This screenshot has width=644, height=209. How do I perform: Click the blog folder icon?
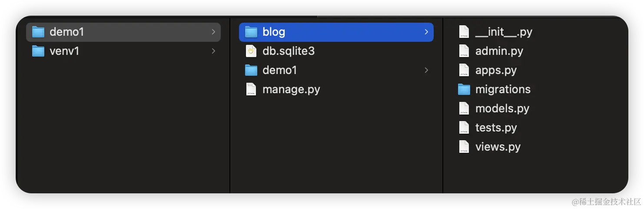pyautogui.click(x=251, y=32)
